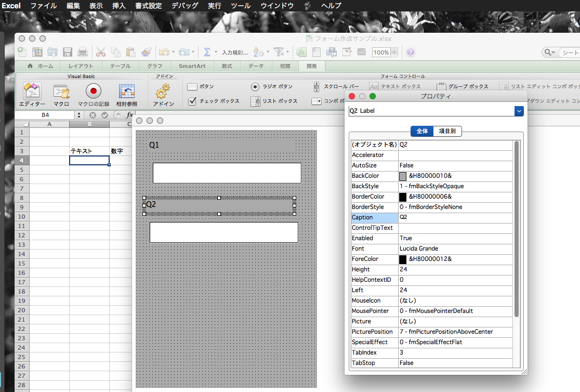The image size is (580, 392).
Task: Expand the Q2 Label object dropdown
Action: [x=518, y=111]
